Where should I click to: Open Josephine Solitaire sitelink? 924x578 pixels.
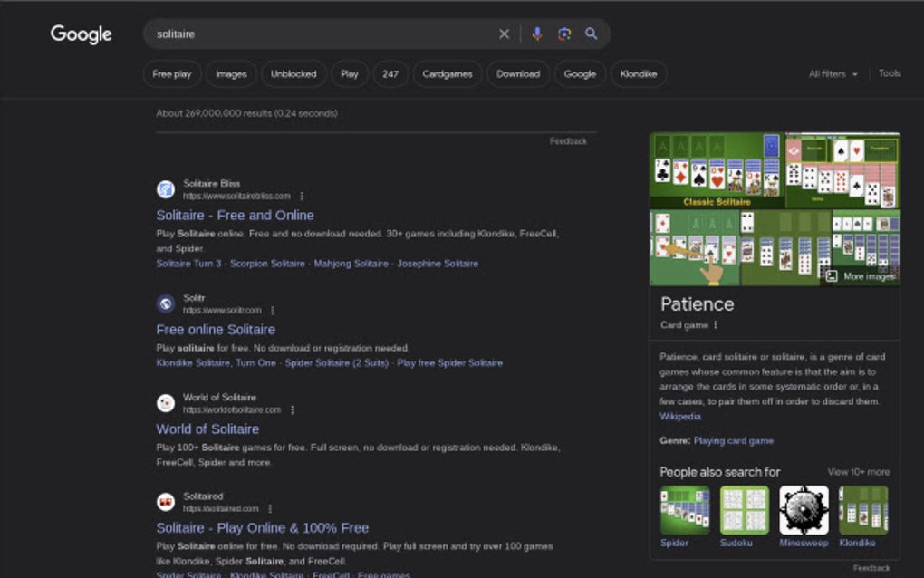pos(438,264)
